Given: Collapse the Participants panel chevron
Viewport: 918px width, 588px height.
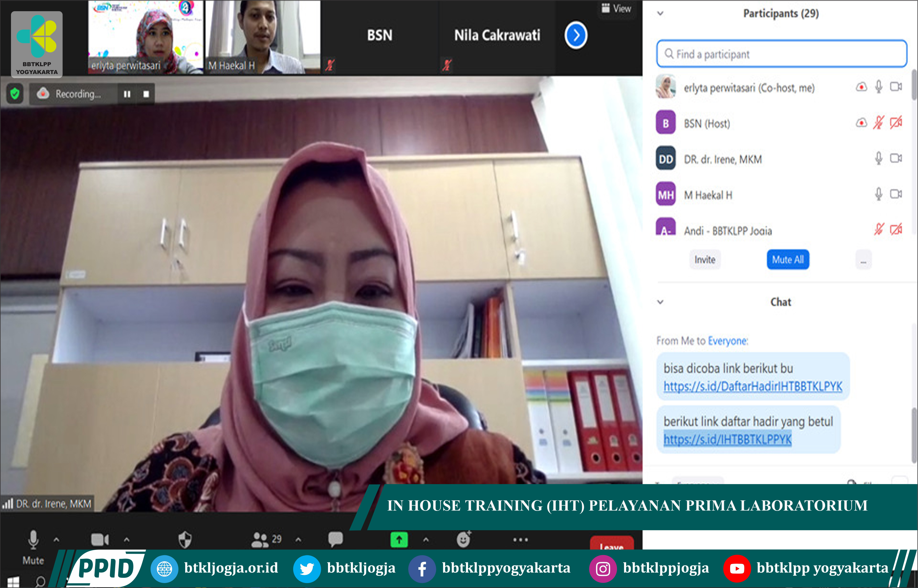Looking at the screenshot, I should (x=660, y=13).
